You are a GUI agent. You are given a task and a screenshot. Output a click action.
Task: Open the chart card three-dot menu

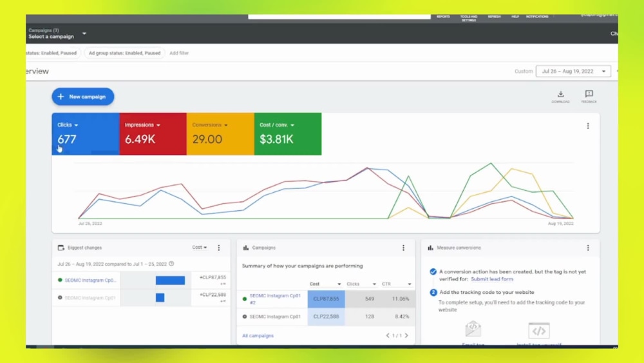[588, 126]
